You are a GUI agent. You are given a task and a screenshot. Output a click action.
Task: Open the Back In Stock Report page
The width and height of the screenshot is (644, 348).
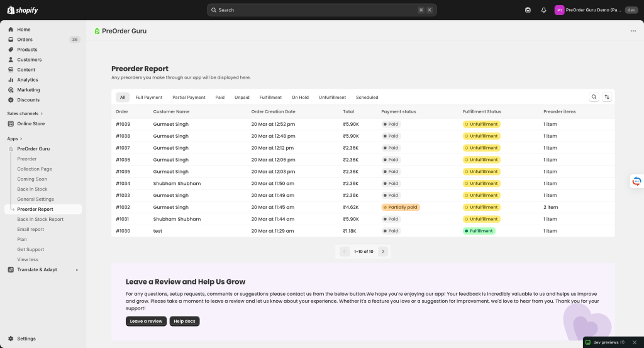(x=40, y=219)
